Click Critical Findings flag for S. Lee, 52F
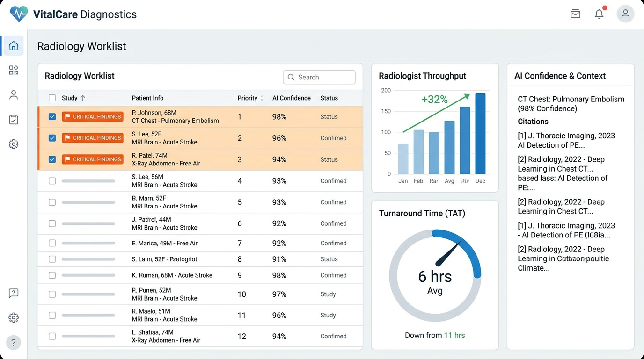 tap(93, 138)
